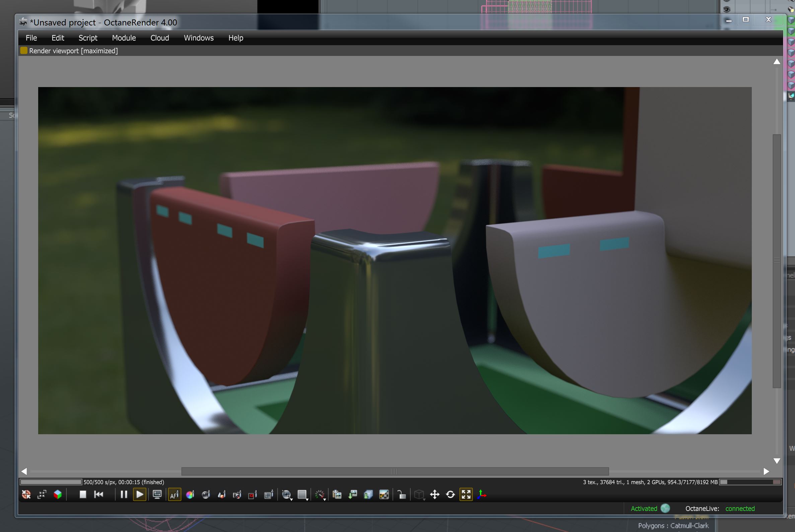Click the world axis gizmo icon
The width and height of the screenshot is (795, 532).
click(x=482, y=495)
